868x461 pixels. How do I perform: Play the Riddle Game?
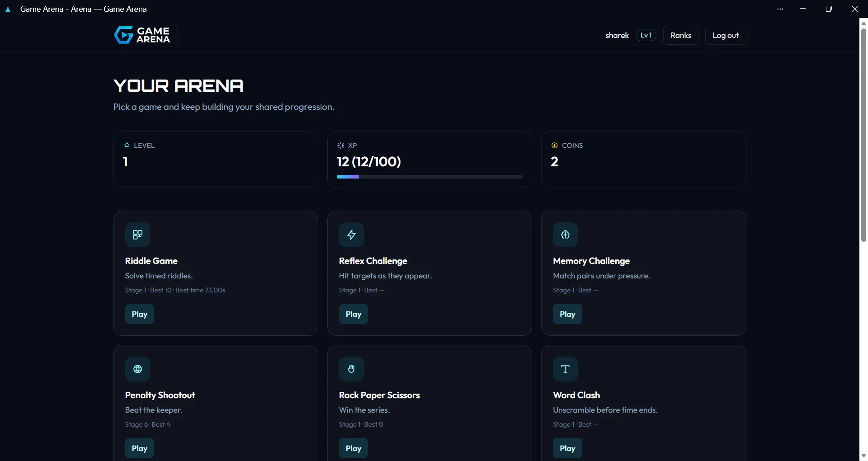tap(139, 314)
